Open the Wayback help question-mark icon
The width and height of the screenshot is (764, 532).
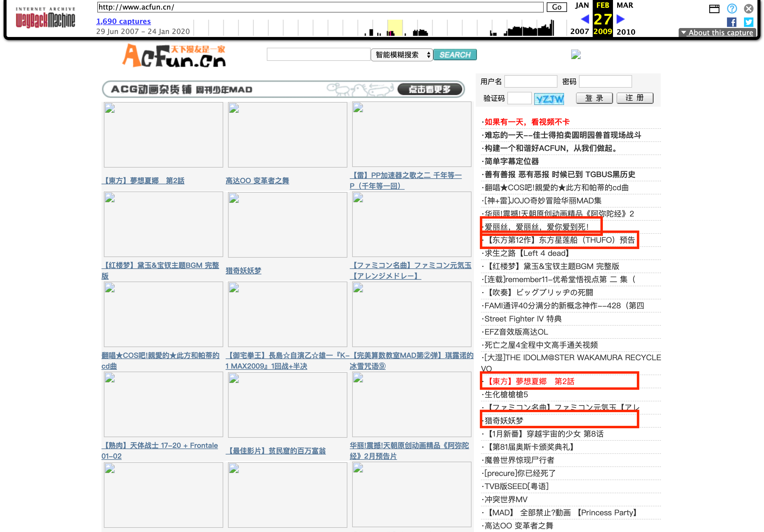732,8
